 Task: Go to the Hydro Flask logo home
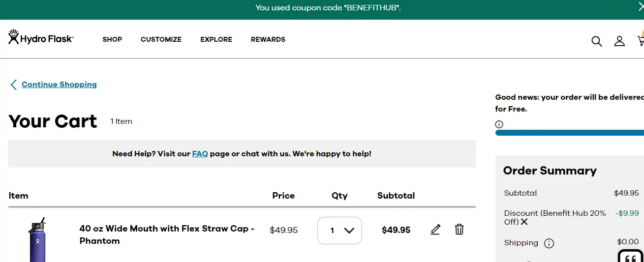pos(41,38)
